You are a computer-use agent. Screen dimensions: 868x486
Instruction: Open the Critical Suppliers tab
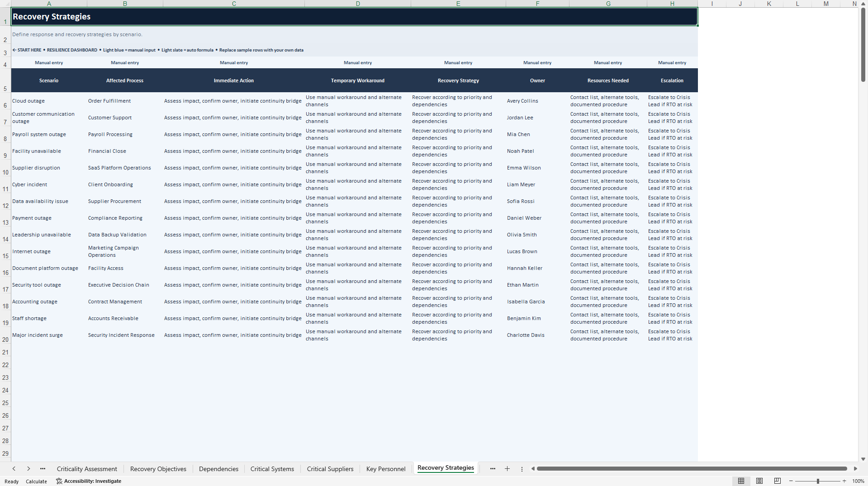[330, 469]
